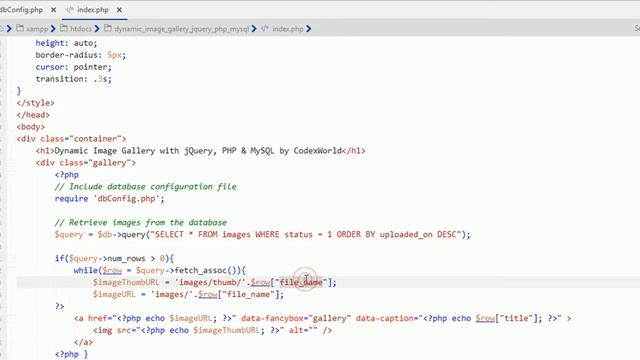Expand the chevron before the xampp breadcrumb
The height and width of the screenshot is (360, 640).
[x=9, y=29]
